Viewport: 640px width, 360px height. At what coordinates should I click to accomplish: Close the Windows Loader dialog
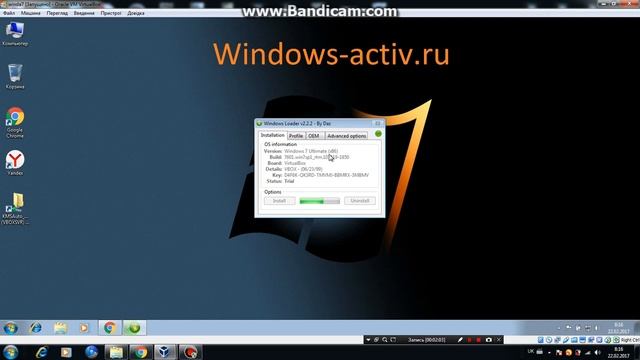pyautogui.click(x=378, y=123)
